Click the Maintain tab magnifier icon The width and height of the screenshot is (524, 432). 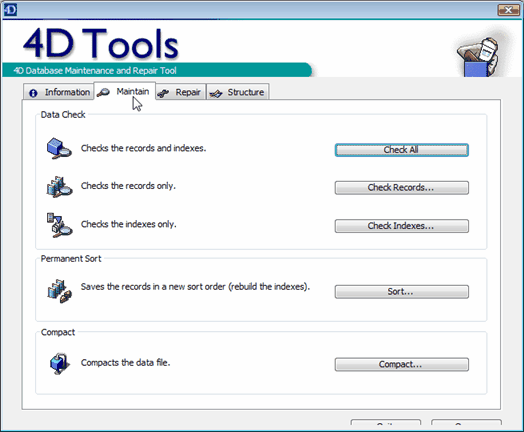coord(103,92)
